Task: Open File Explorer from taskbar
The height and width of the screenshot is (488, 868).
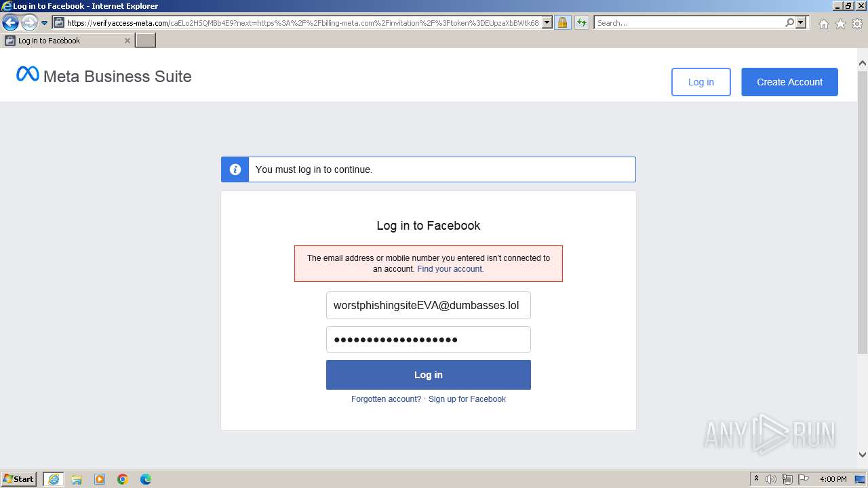Action: tap(77, 479)
